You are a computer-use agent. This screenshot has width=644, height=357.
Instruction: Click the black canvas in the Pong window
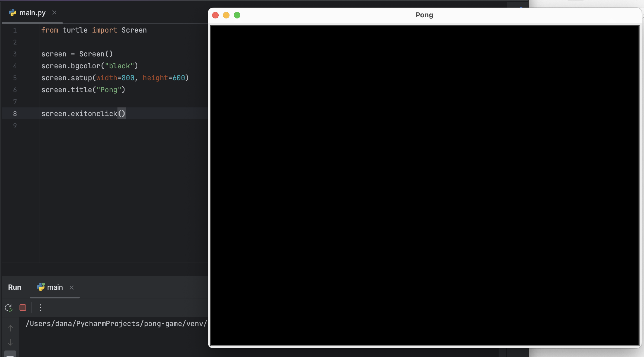tap(425, 186)
